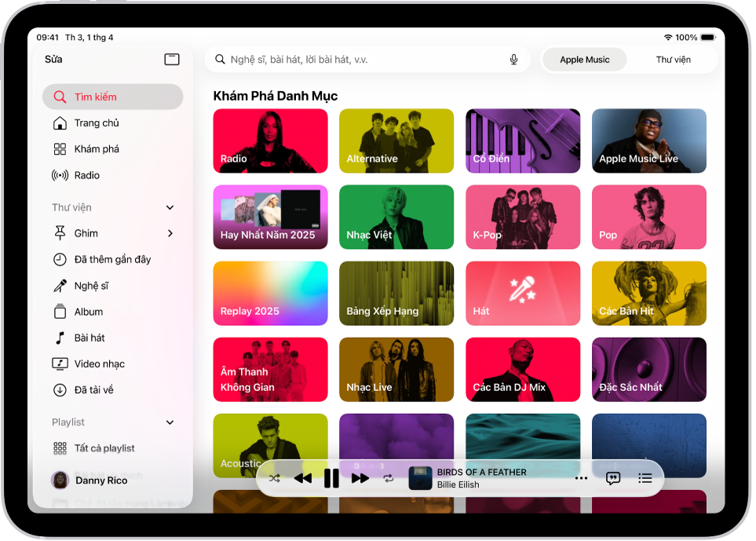Click the Video nhạc screen icon
Viewport: 756px width, 541px height.
[x=60, y=364]
